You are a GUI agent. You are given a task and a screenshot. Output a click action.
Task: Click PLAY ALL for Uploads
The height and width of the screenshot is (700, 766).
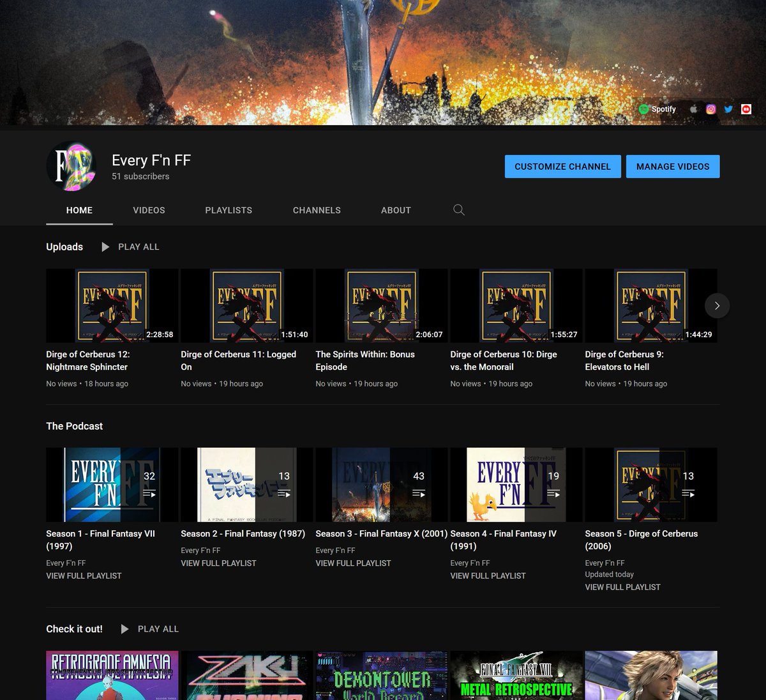139,247
